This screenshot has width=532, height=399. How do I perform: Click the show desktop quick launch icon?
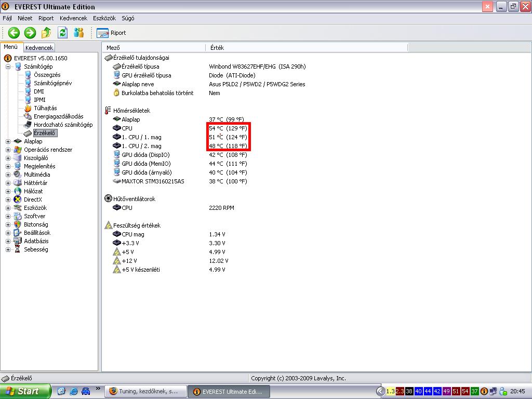61,391
